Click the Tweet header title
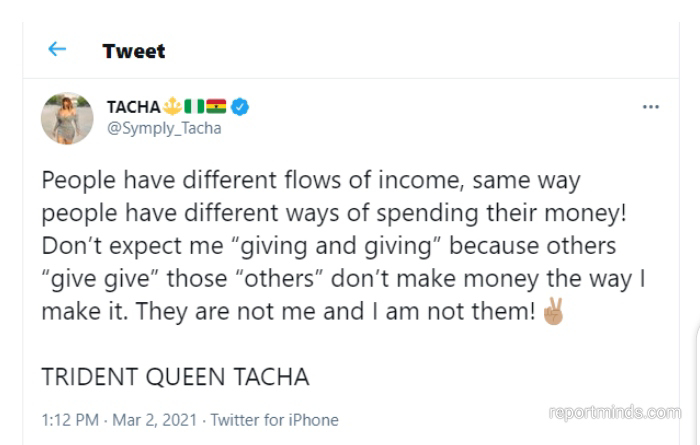Image resolution: width=700 pixels, height=445 pixels. click(x=134, y=51)
